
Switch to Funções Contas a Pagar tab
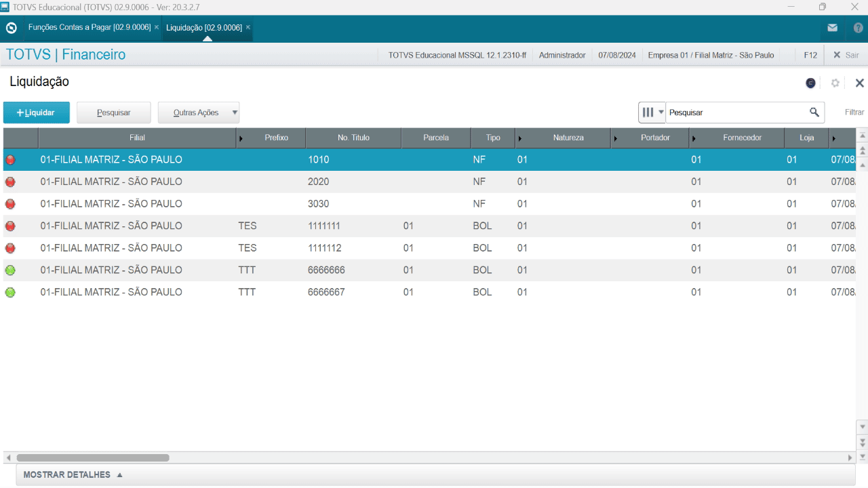(x=89, y=27)
